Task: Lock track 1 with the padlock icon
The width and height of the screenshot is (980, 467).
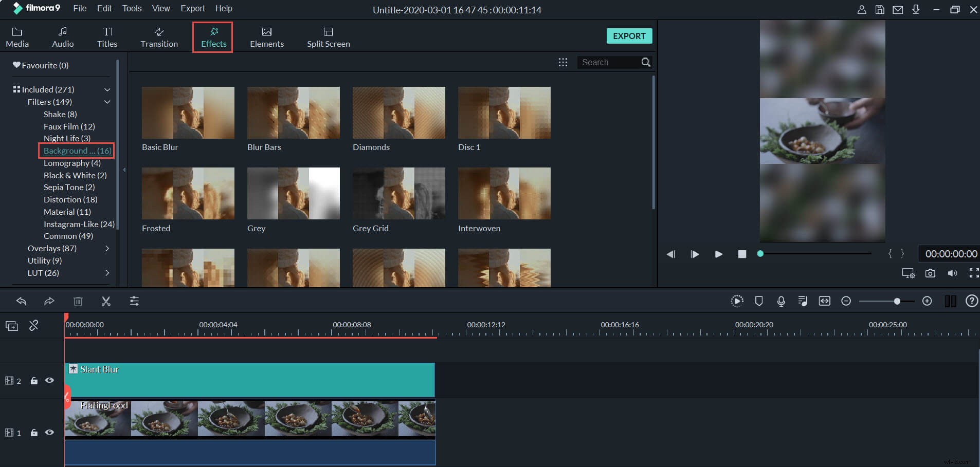Action: [33, 433]
